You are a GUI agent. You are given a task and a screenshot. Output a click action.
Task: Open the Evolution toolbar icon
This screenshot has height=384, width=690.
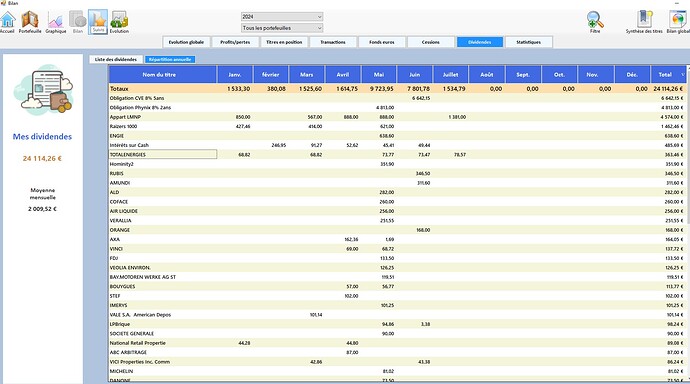coord(119,22)
